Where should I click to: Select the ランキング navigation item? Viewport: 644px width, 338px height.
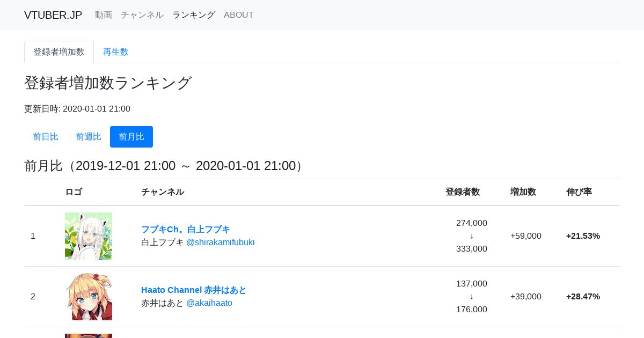point(194,15)
